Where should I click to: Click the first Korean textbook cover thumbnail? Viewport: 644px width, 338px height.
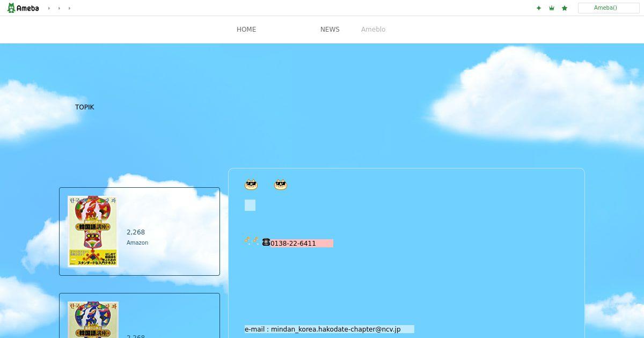(x=93, y=231)
